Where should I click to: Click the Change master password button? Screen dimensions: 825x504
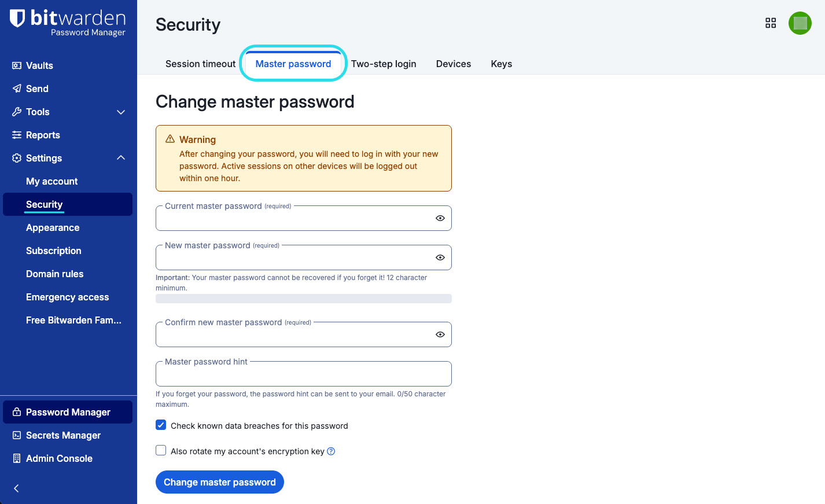click(219, 482)
